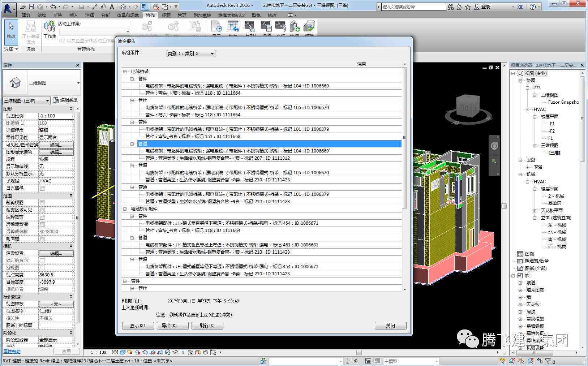Expand the 坡道 family node in project browser
The image size is (588, 366).
[x=520, y=283]
